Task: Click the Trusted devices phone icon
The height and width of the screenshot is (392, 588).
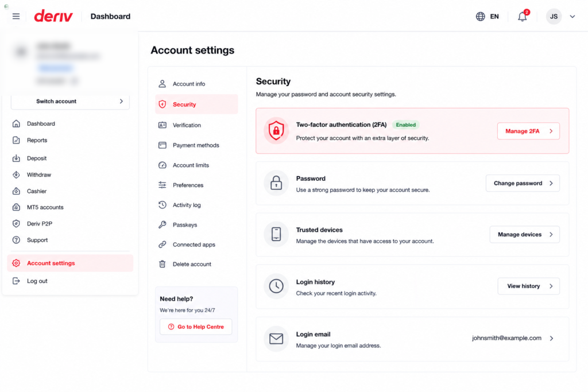Action: (276, 234)
